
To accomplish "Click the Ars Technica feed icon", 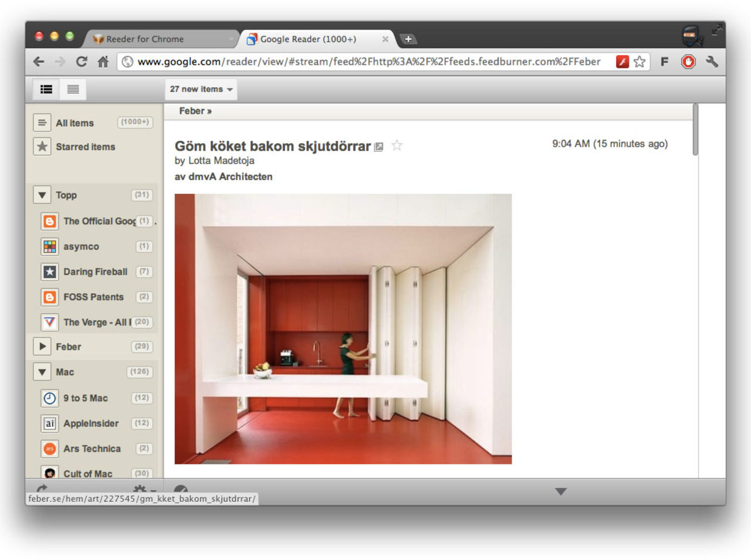I will pos(49,449).
